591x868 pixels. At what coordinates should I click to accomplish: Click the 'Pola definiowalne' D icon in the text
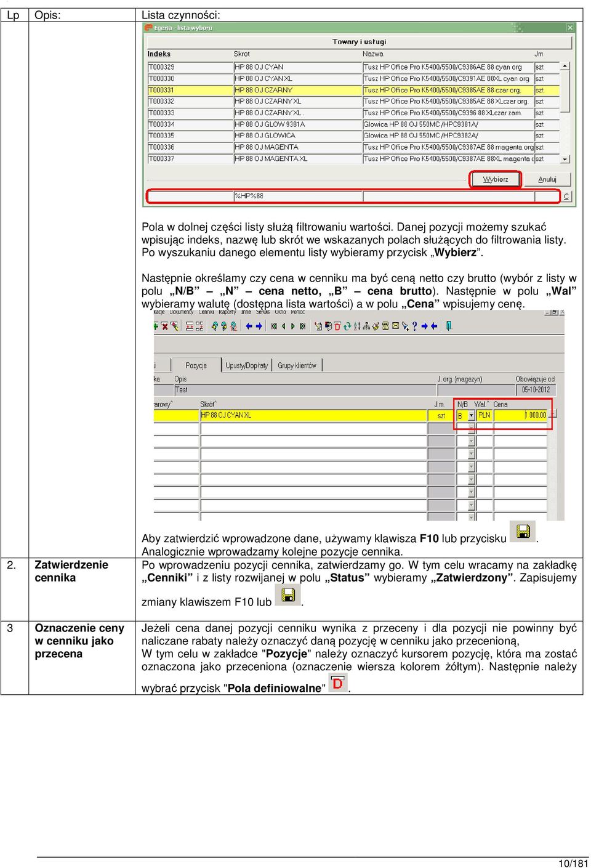[x=338, y=683]
